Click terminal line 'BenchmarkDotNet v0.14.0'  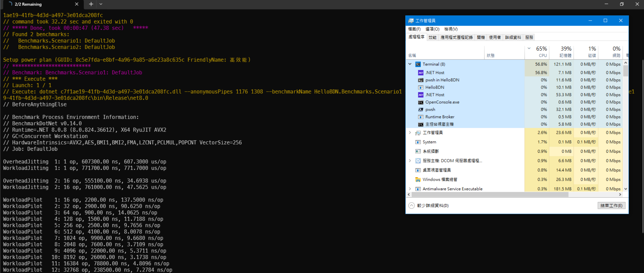42,124
